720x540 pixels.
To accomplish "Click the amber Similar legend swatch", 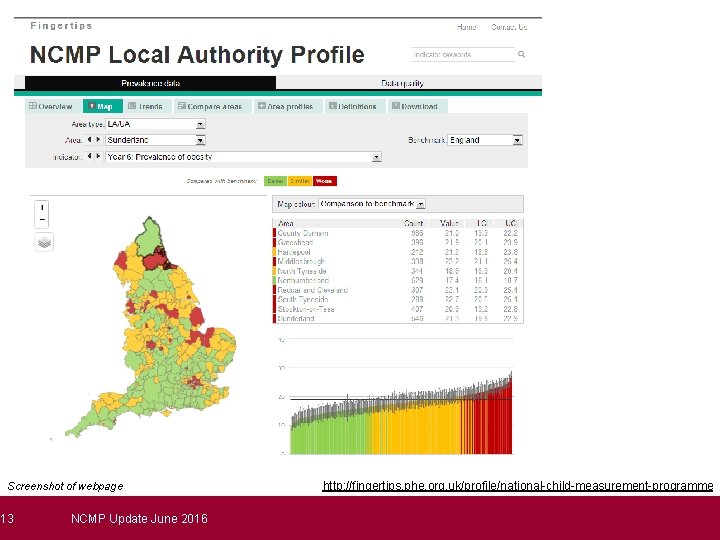I will coord(300,181).
